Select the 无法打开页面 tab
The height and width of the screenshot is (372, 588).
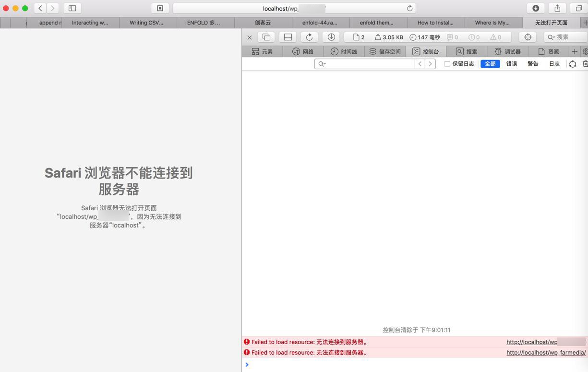point(552,23)
